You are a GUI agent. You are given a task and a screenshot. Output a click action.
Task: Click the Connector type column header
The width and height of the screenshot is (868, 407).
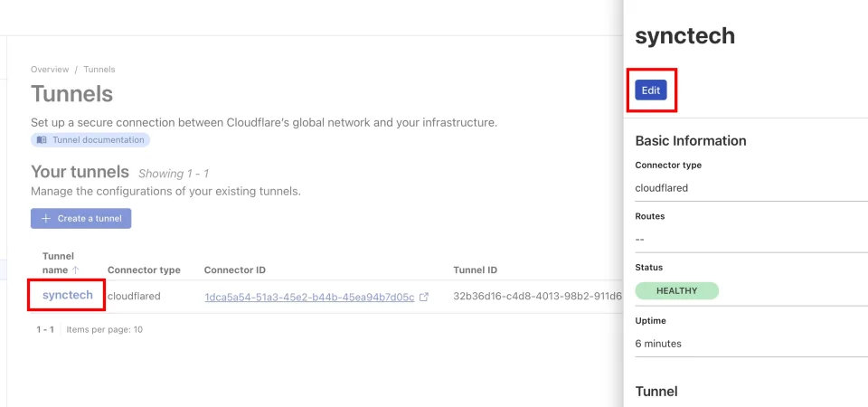tap(144, 270)
